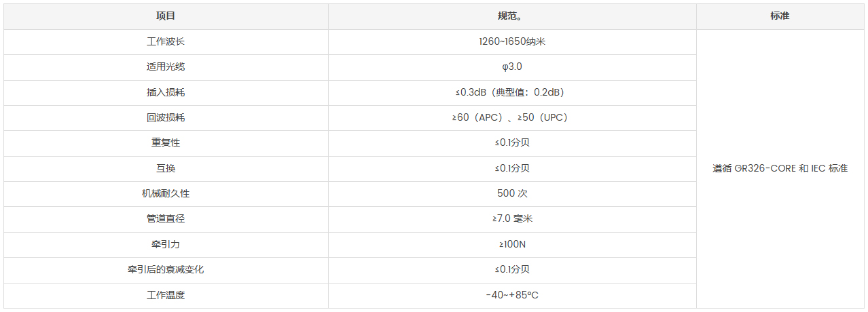Select the 工作波长 row label
This screenshot has height=312, width=868.
click(166, 41)
